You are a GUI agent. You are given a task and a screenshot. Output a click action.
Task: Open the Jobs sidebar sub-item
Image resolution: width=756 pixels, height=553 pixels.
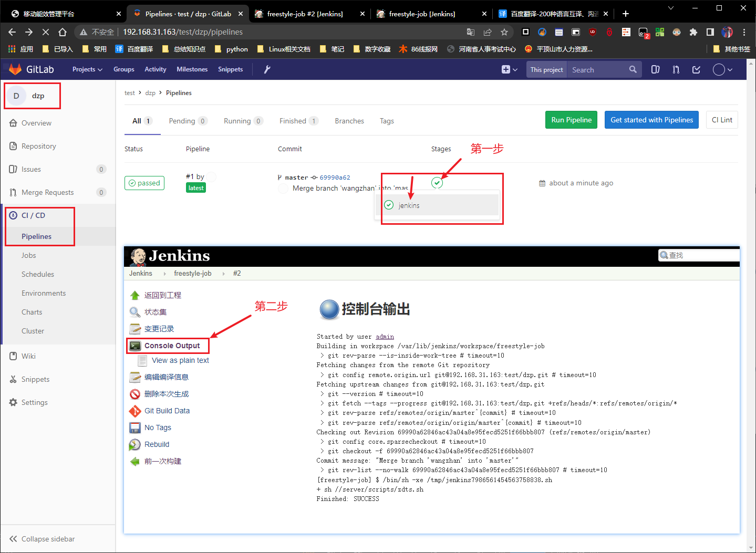29,255
